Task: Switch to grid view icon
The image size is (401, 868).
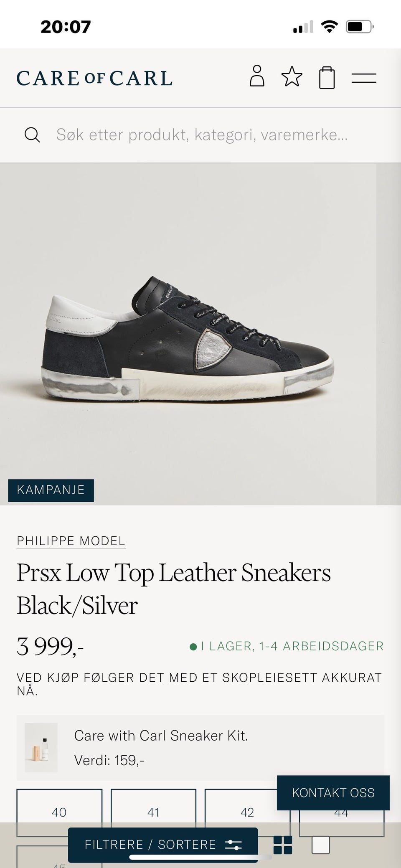Action: pyautogui.click(x=283, y=845)
